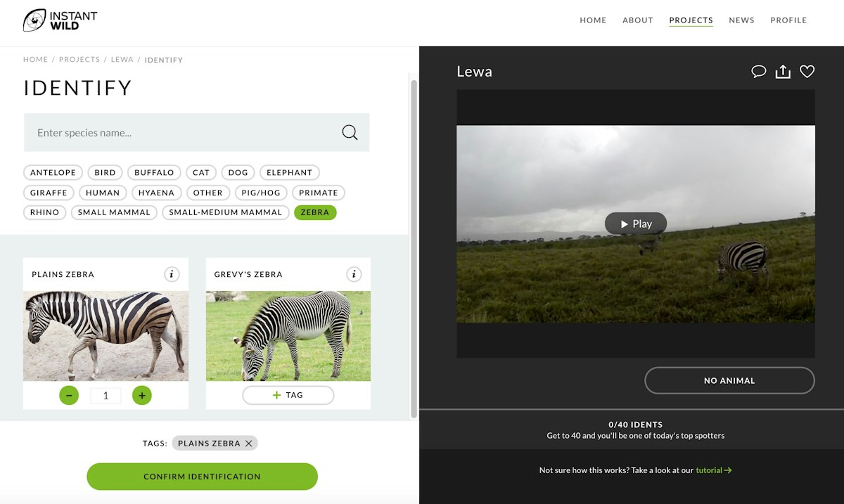This screenshot has width=844, height=504.
Task: Play the Lewa camera trap video
Action: 636,224
